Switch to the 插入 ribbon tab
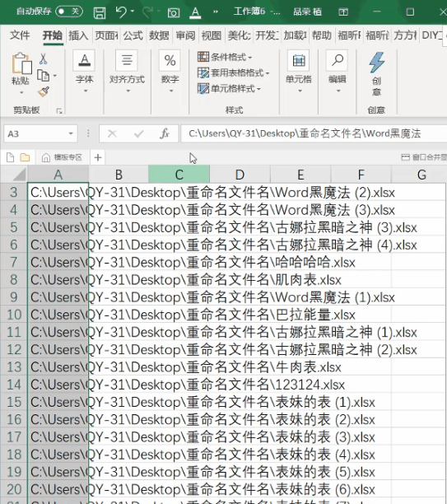 (78, 35)
